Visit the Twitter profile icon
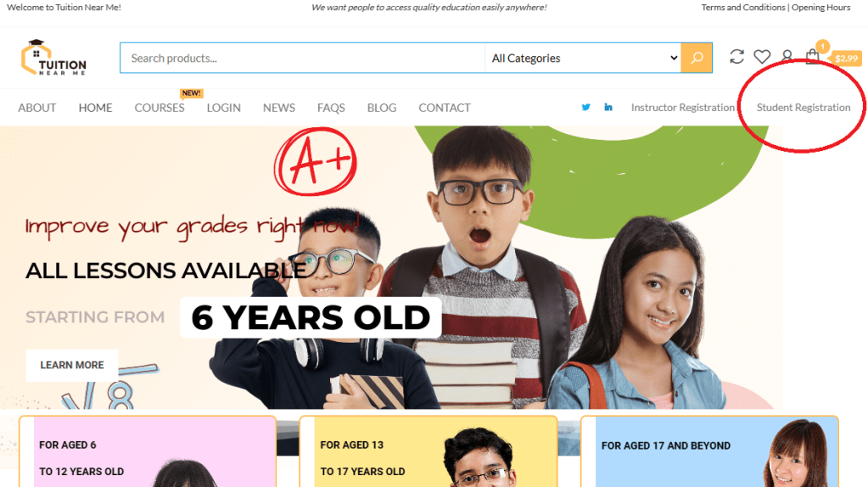 pos(585,108)
